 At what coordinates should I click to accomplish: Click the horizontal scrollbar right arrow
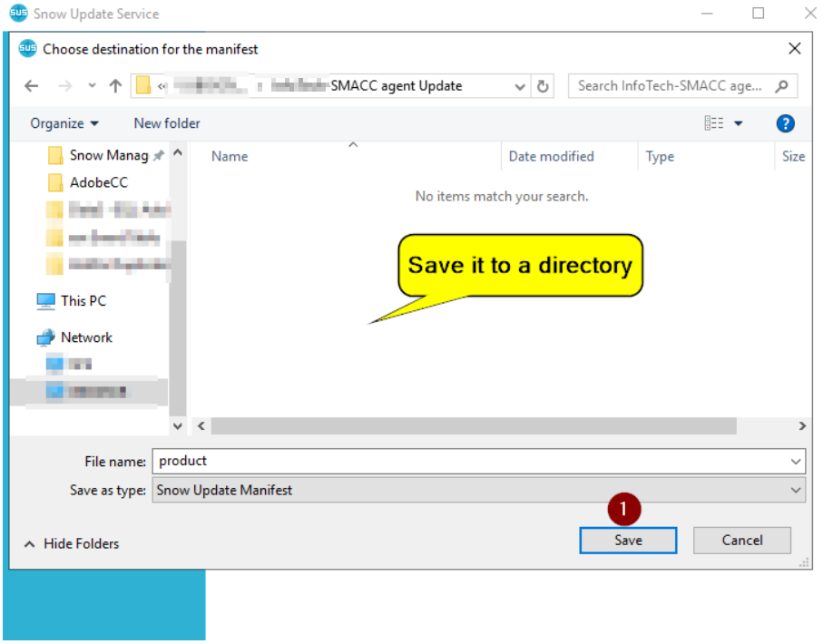point(802,426)
